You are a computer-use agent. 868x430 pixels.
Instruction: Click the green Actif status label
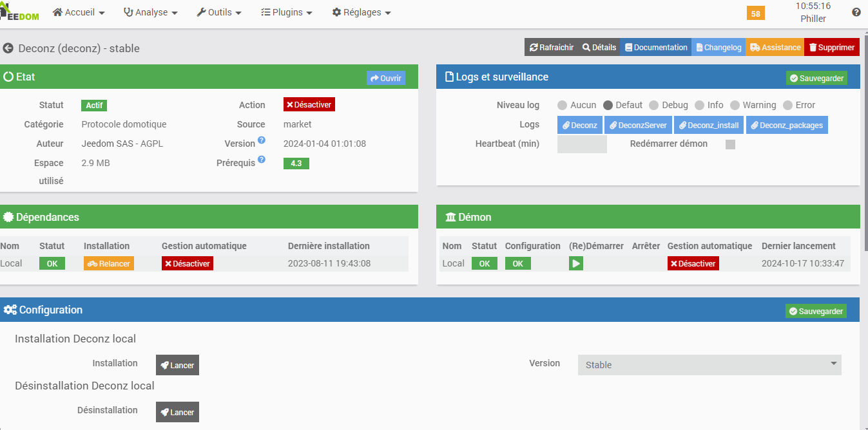[x=94, y=106]
